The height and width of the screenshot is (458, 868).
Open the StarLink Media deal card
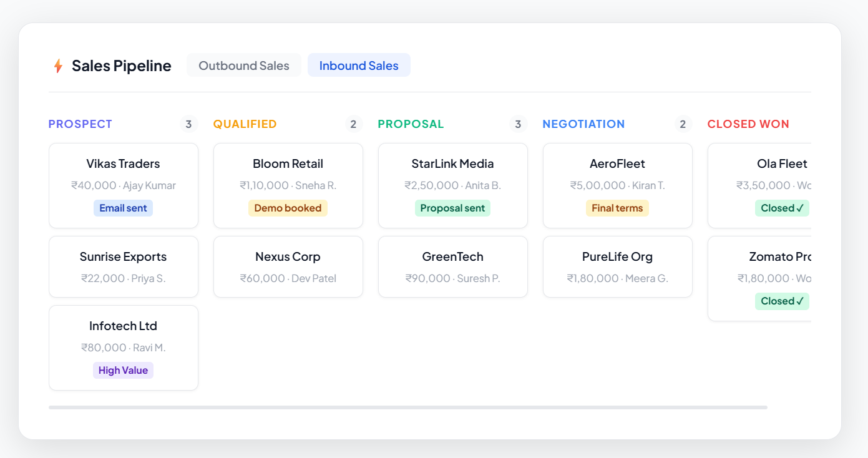(x=453, y=185)
